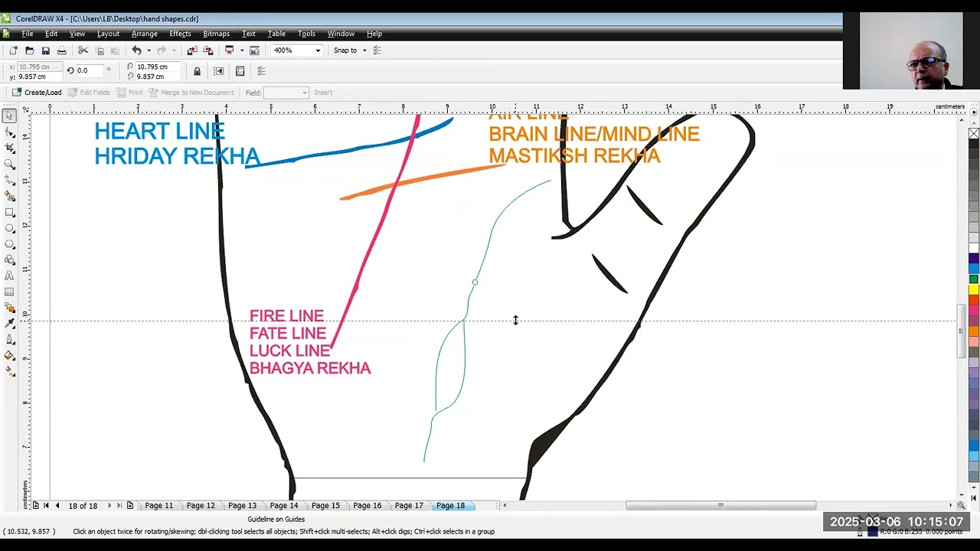The width and height of the screenshot is (980, 551).
Task: Click the Cut scissors icon
Action: point(83,51)
